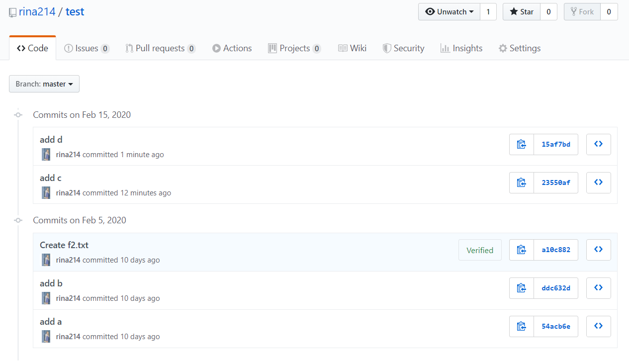Copy full SHA for commit a10c882
The image size is (629, 364).
[x=522, y=250]
